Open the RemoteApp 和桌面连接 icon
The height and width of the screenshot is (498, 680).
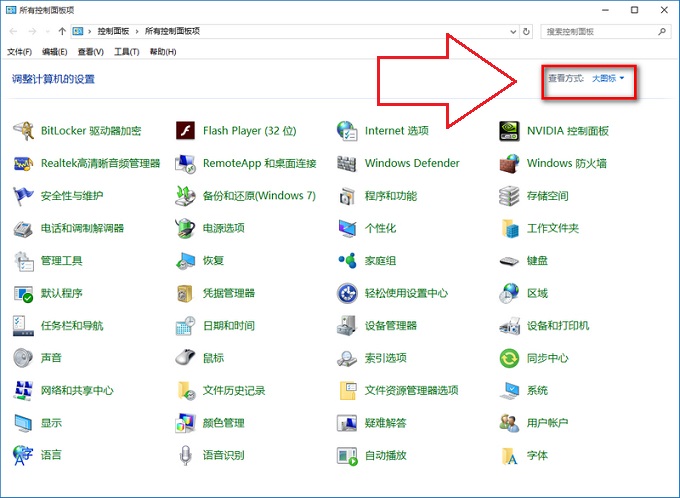[185, 163]
